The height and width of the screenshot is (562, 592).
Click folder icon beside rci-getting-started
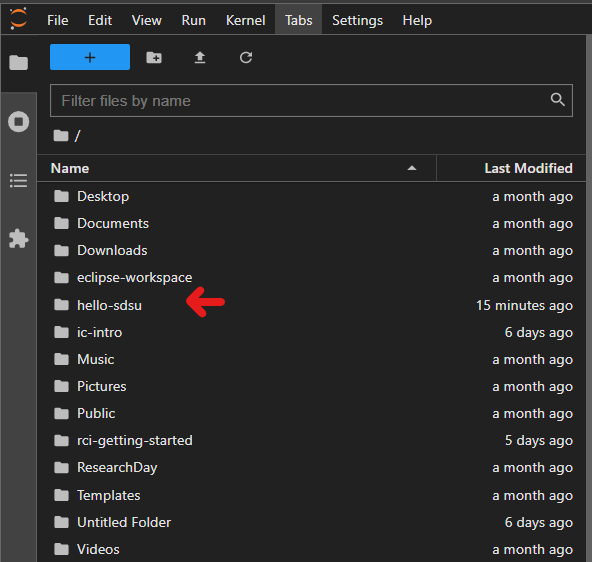tap(61, 440)
